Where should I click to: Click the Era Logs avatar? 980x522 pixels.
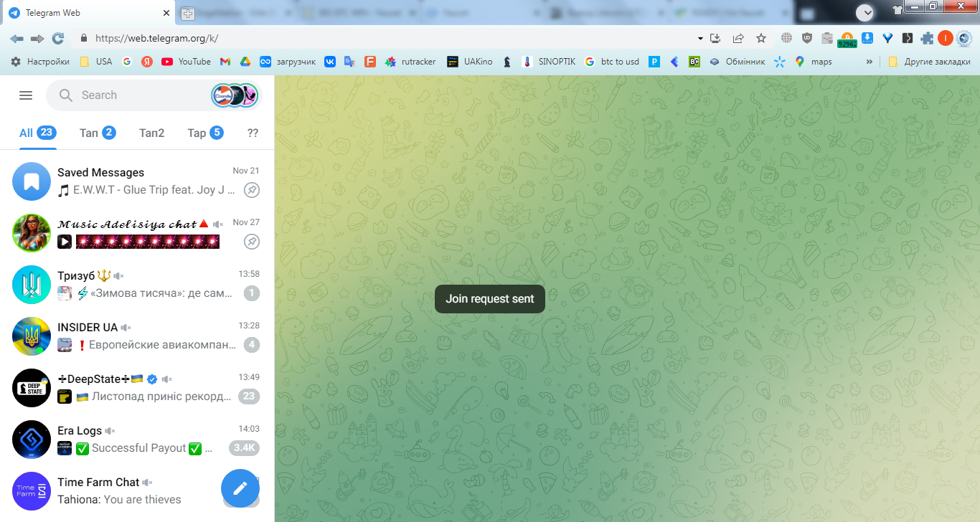tap(32, 440)
